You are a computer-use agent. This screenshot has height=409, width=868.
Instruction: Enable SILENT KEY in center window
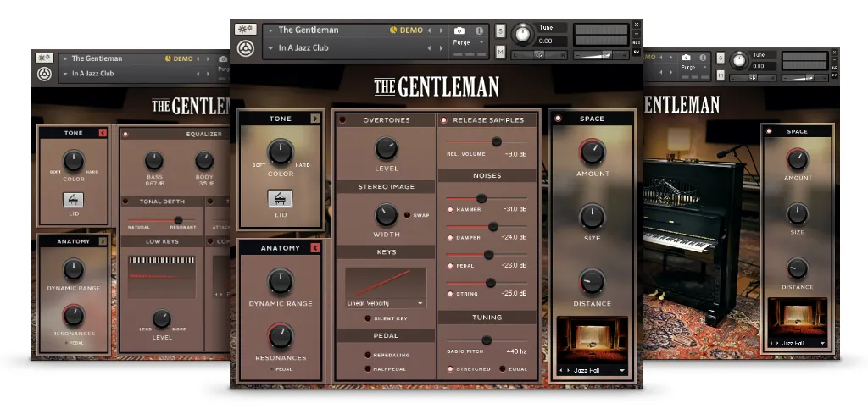[x=367, y=318]
